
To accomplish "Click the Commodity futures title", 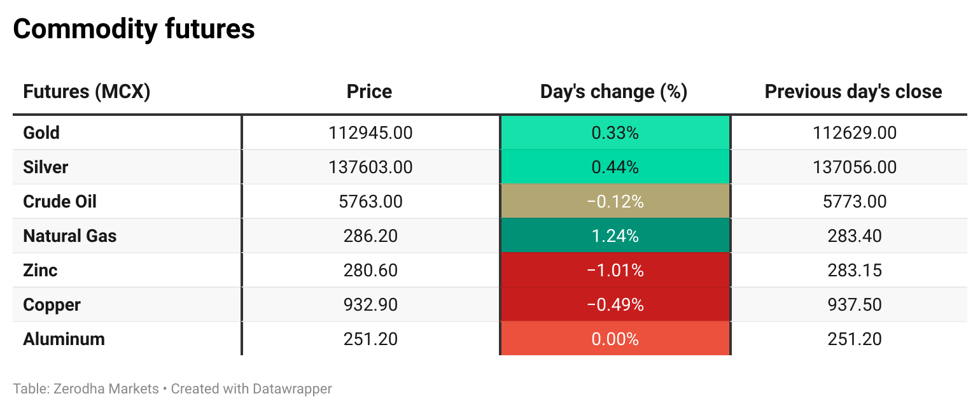I will pyautogui.click(x=134, y=29).
